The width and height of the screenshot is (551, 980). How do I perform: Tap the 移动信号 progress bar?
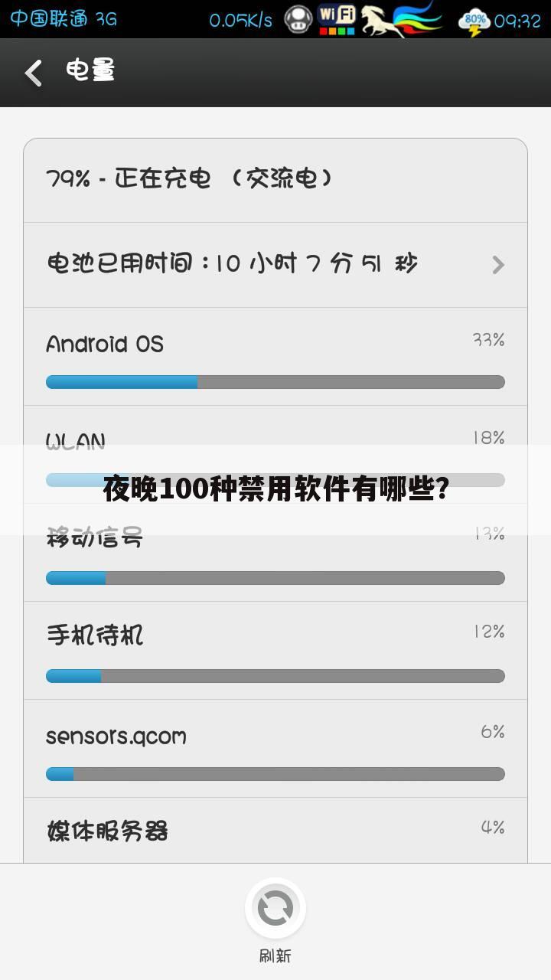click(275, 578)
